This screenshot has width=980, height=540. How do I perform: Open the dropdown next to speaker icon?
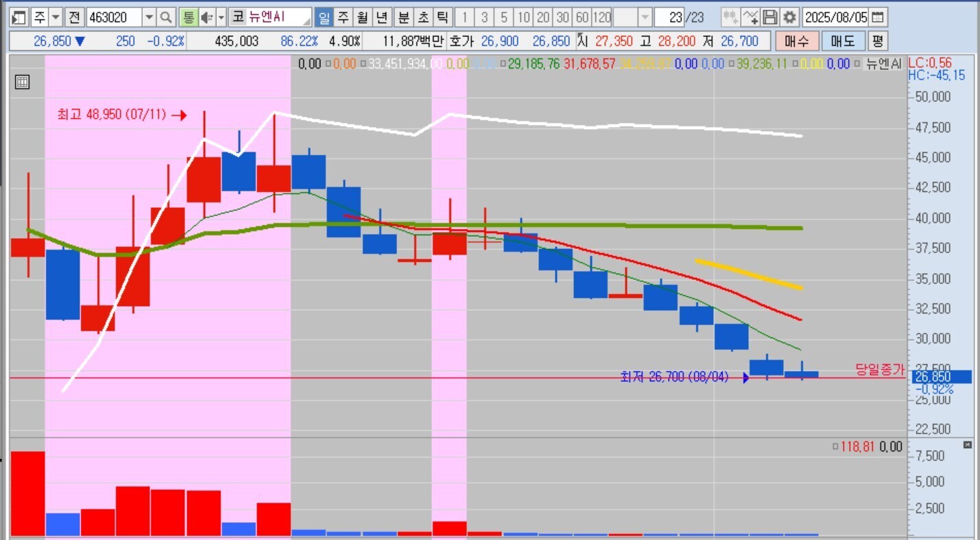pyautogui.click(x=221, y=17)
